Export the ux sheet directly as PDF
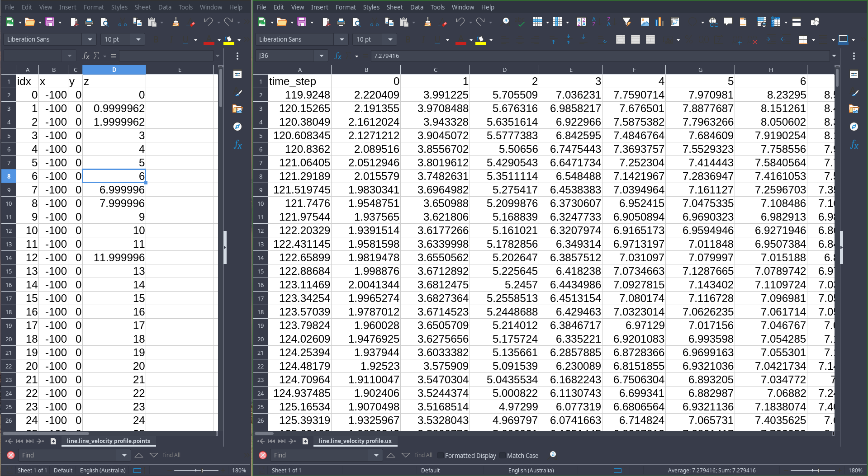Viewport: 868px width, 476px height. coord(326,22)
